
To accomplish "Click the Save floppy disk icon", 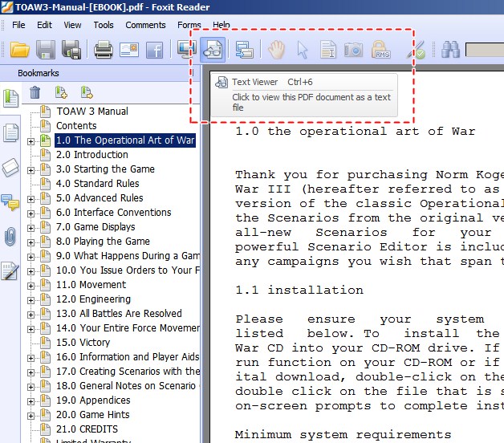I will tap(45, 50).
